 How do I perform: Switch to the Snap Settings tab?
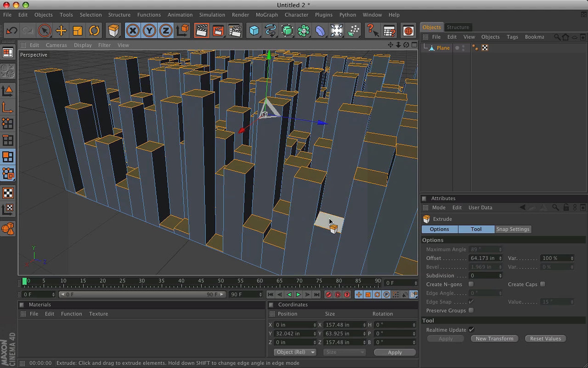pos(513,229)
